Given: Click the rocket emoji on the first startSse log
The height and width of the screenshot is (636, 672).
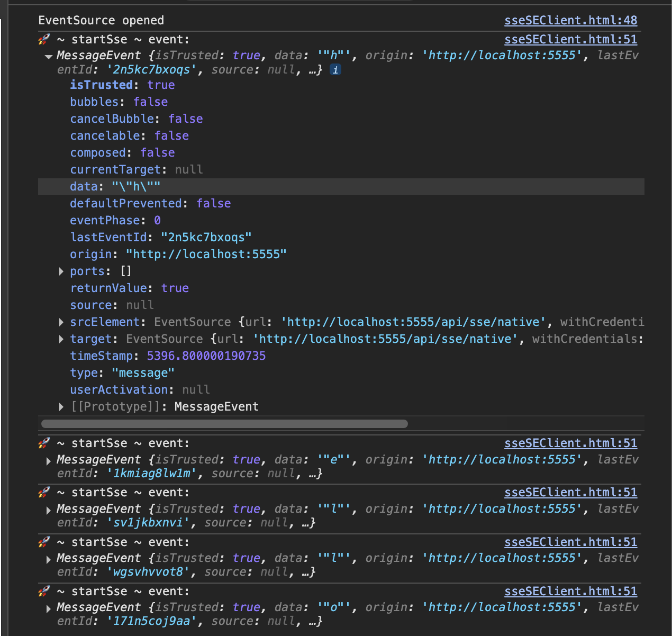Looking at the screenshot, I should coord(44,40).
